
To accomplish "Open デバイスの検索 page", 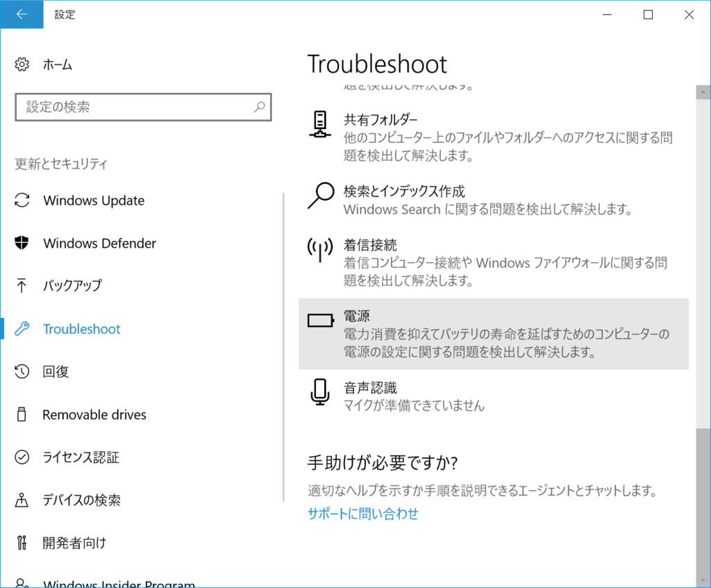I will click(82, 500).
